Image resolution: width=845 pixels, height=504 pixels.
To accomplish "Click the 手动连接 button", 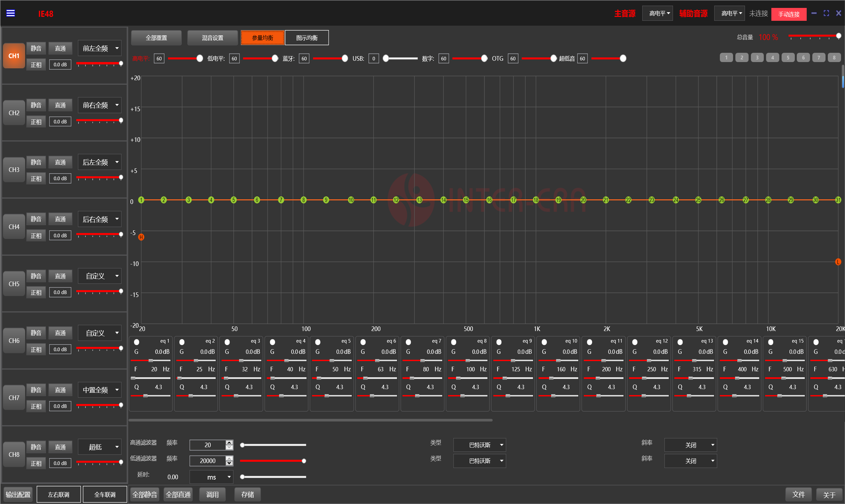I will [789, 14].
